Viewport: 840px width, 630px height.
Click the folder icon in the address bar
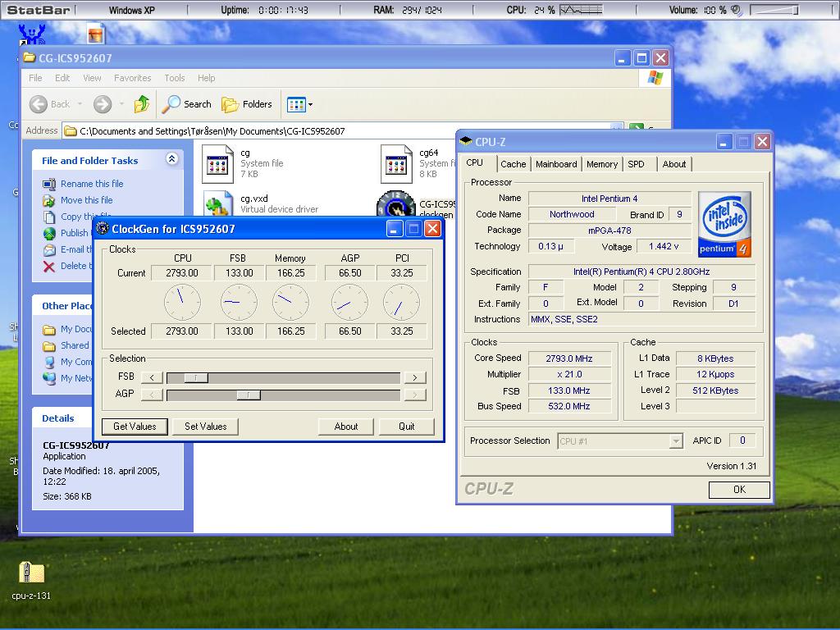[71, 130]
